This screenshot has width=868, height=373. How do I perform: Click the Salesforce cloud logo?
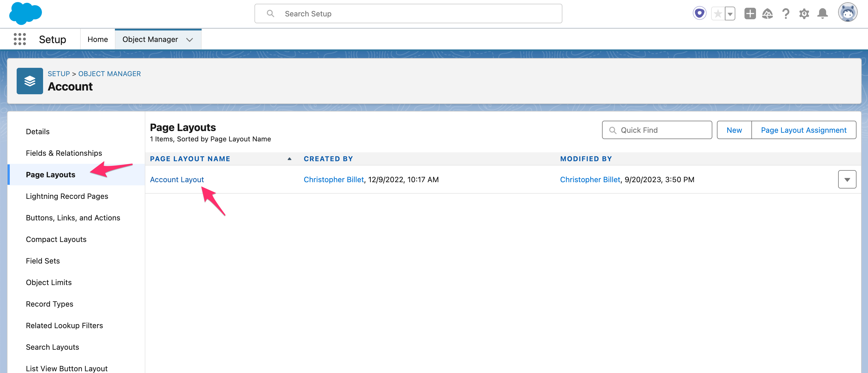[26, 14]
